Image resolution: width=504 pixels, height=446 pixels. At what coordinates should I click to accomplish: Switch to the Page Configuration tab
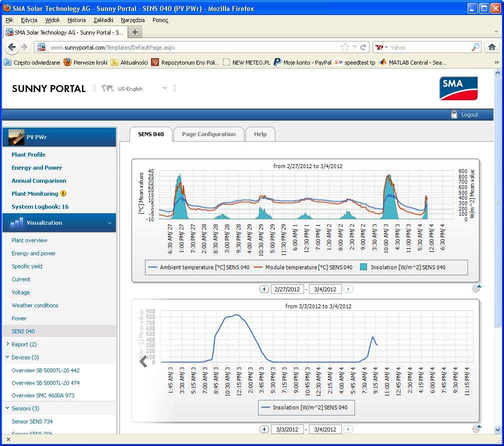tap(209, 134)
